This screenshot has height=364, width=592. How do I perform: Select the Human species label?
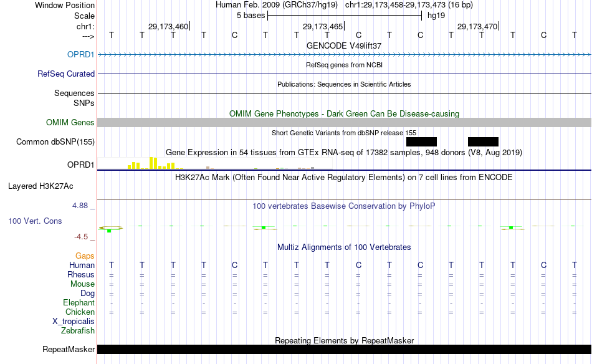82,265
